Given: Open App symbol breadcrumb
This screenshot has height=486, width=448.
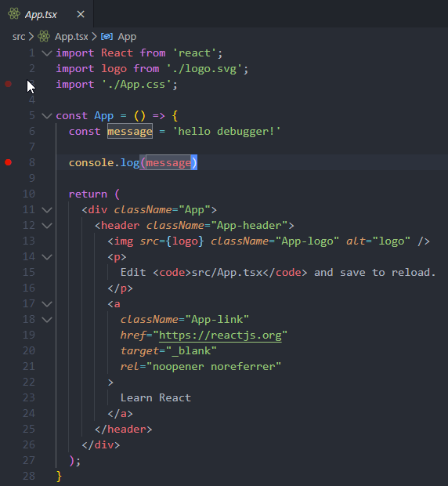Looking at the screenshot, I should (x=127, y=37).
